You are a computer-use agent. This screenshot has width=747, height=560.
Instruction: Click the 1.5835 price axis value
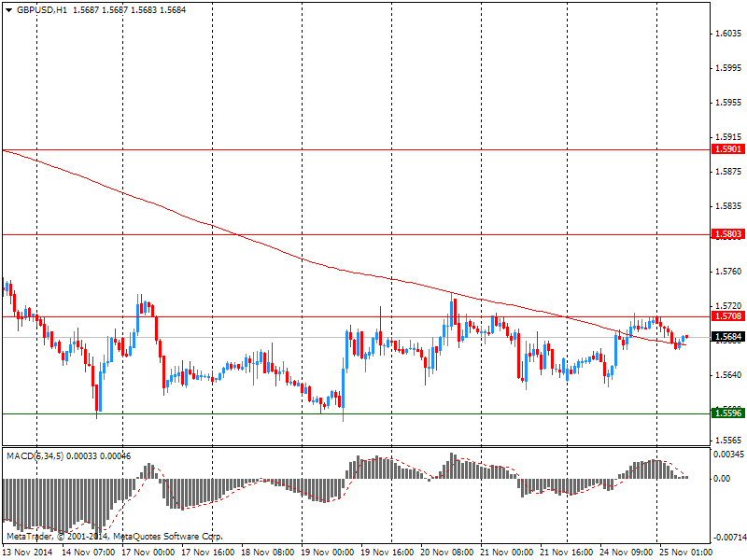[728, 206]
